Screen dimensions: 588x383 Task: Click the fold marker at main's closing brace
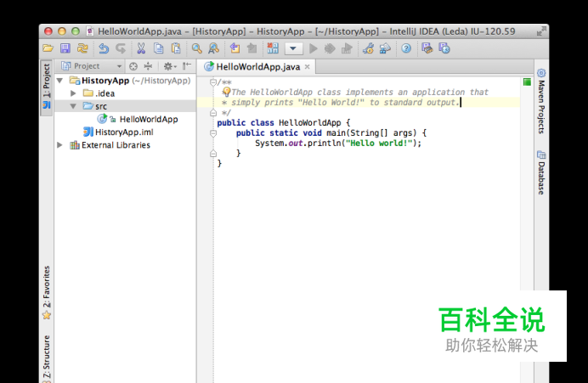(x=213, y=153)
